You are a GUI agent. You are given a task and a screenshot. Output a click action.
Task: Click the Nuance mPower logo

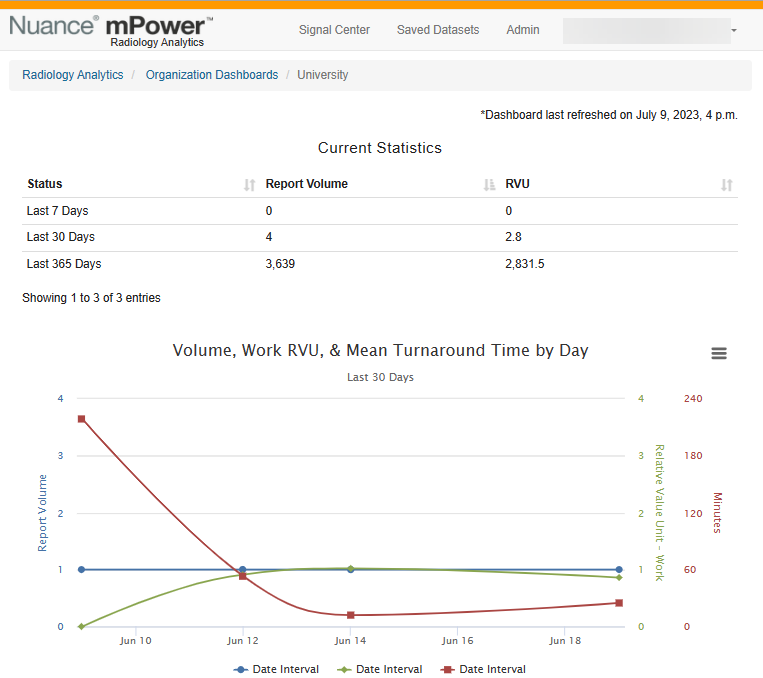point(111,31)
